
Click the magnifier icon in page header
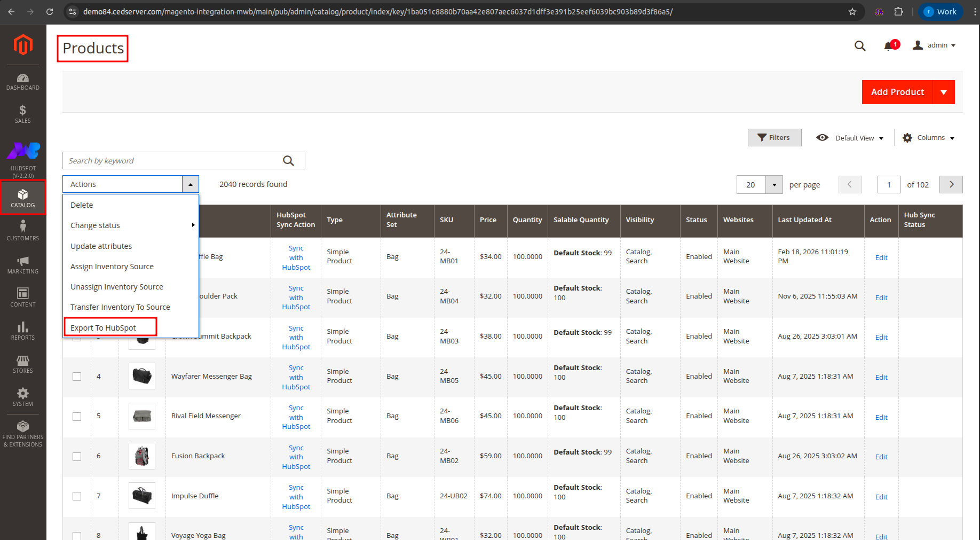tap(859, 46)
